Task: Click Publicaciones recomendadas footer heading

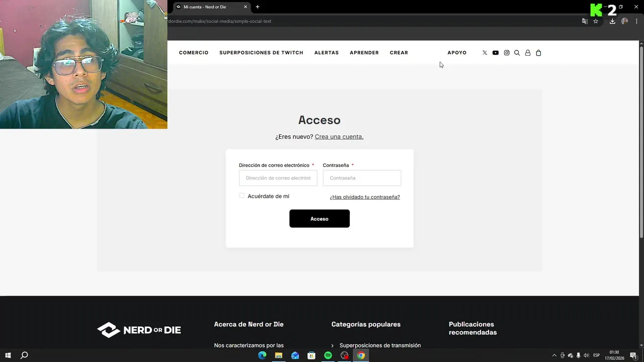Action: [x=473, y=328]
